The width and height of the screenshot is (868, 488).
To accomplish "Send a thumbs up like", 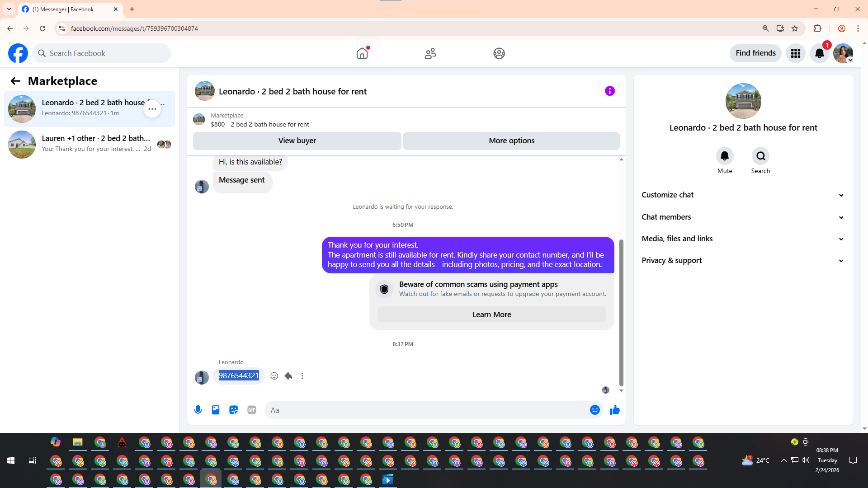I will pyautogui.click(x=614, y=410).
